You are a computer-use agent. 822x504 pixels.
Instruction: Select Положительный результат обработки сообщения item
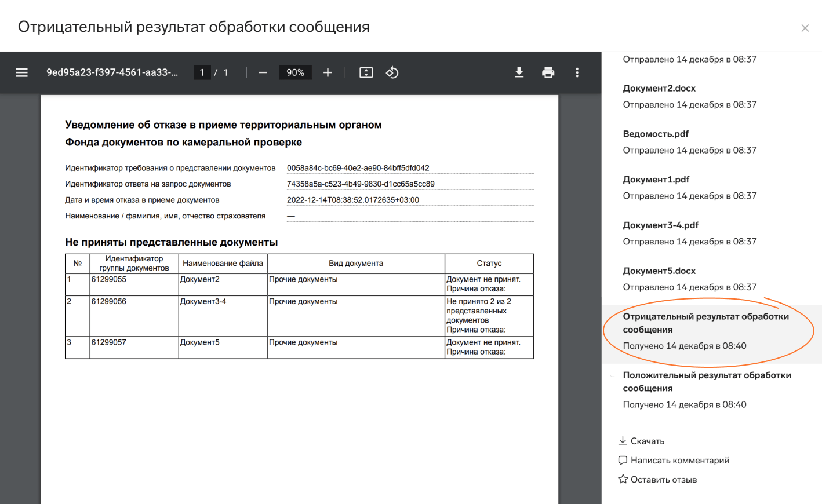tap(707, 381)
